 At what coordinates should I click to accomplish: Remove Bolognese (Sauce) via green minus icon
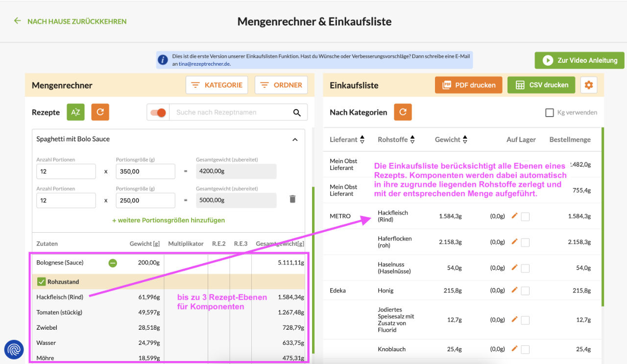coord(113,263)
